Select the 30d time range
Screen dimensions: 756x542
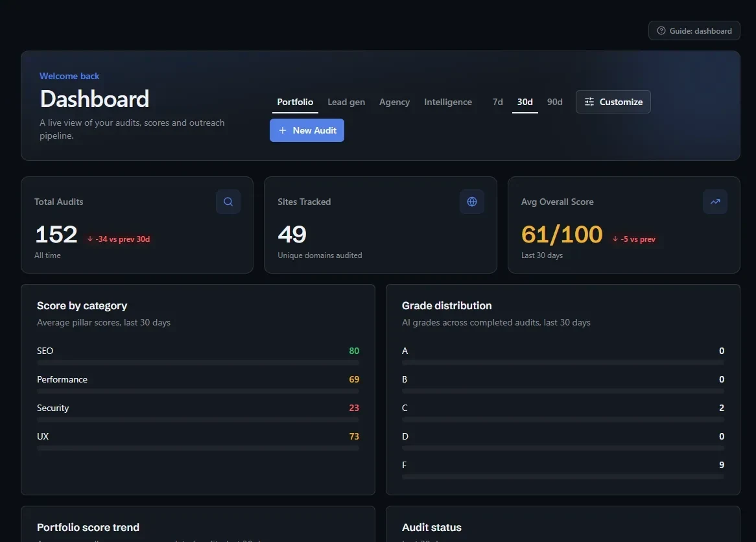(525, 102)
